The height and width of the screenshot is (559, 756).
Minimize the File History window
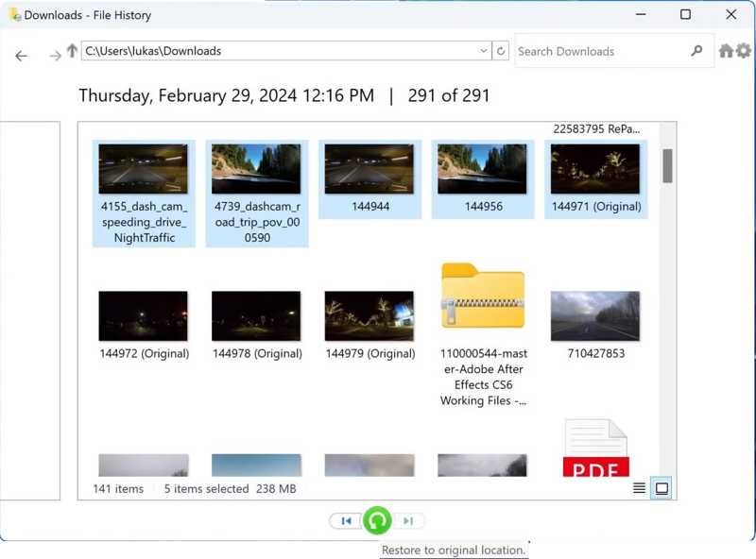(641, 14)
